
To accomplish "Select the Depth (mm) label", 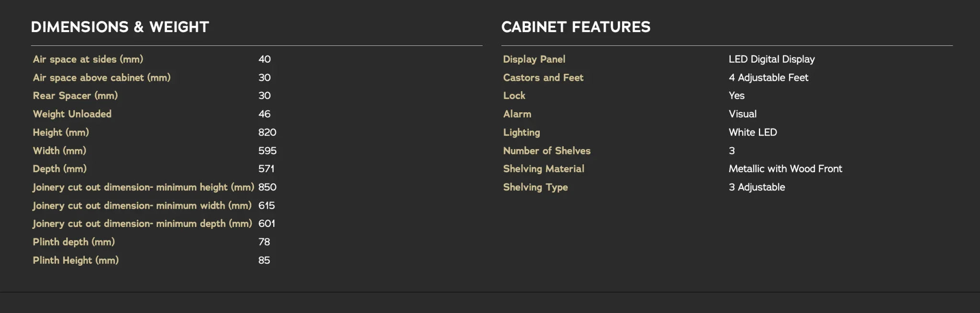I will (60, 169).
